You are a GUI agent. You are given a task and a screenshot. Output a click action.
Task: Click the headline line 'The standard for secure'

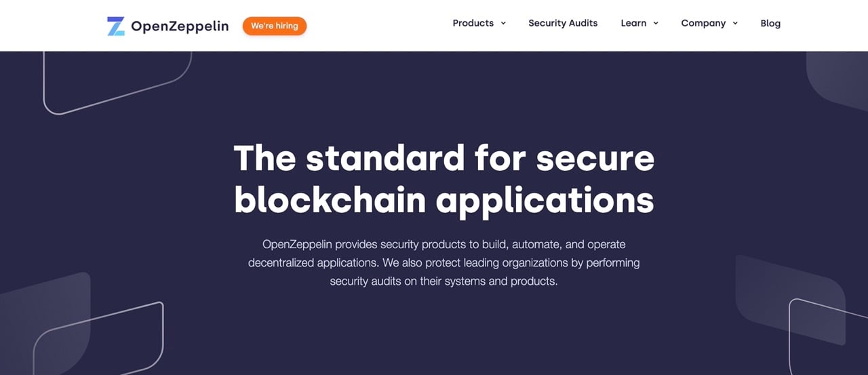click(444, 158)
